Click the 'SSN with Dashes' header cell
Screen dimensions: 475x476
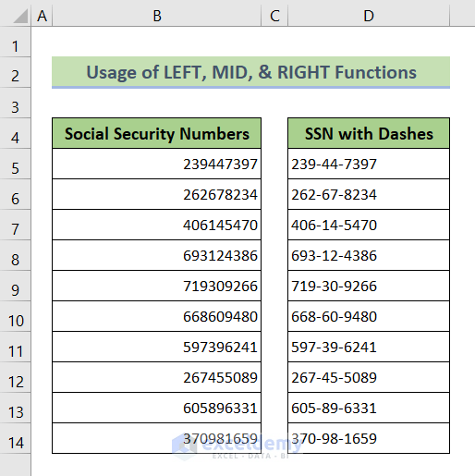click(369, 133)
